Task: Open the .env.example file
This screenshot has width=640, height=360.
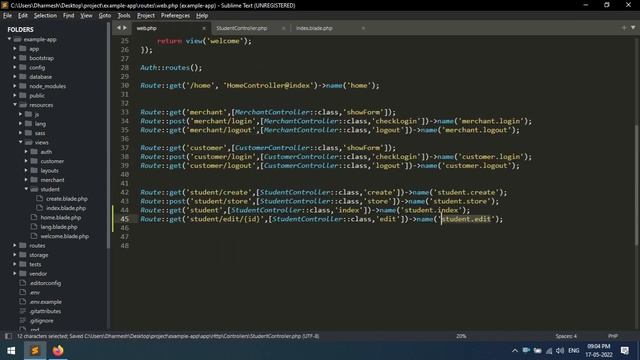Action: pos(45,302)
